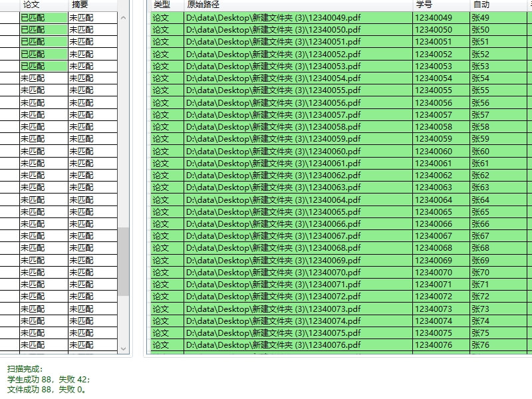Click the left list scroll-down arrow
This screenshot has height=399, width=532.
click(123, 348)
